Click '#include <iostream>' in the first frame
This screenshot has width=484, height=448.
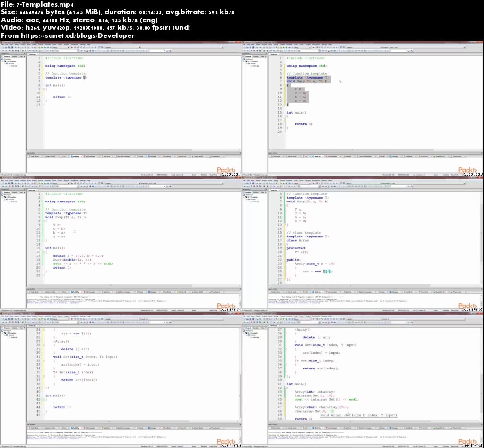pyautogui.click(x=64, y=58)
